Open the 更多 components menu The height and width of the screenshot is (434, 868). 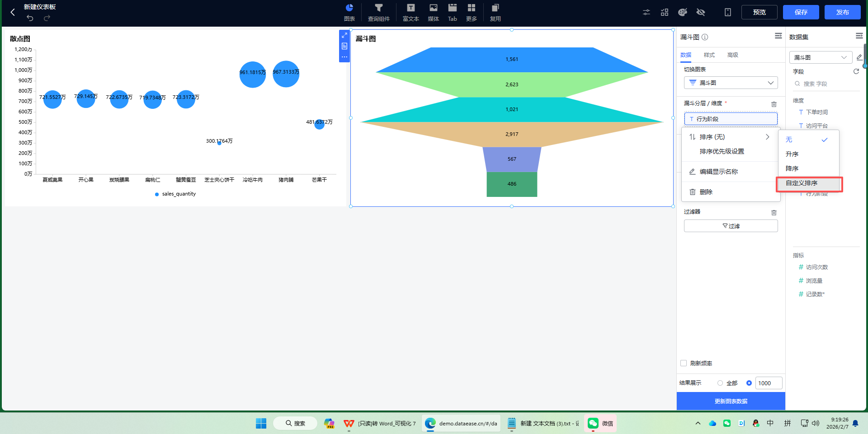[472, 13]
